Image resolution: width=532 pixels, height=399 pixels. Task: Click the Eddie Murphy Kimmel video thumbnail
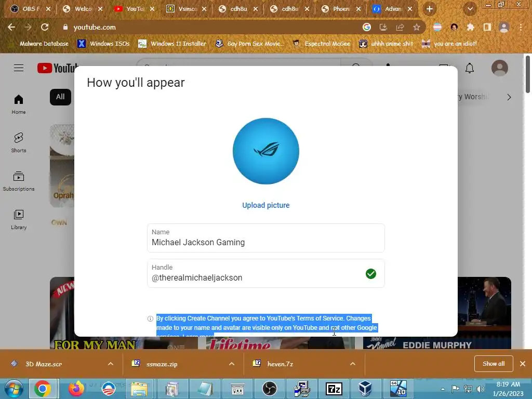[x=485, y=313]
